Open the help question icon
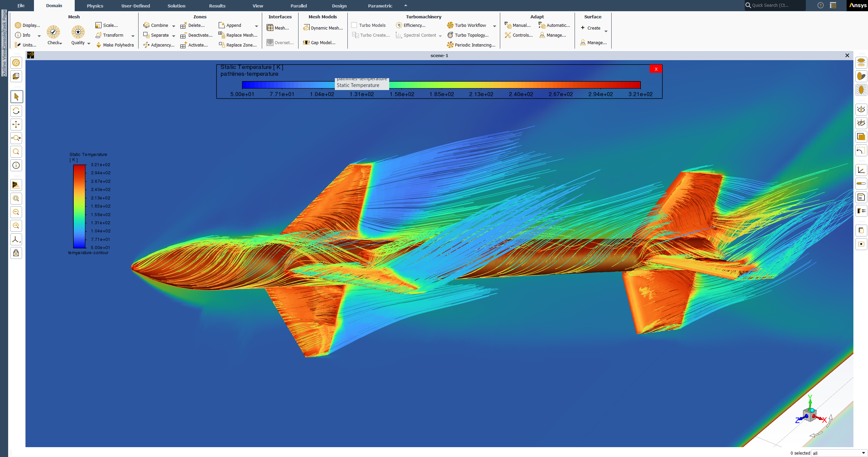The width and height of the screenshot is (868, 457). (x=820, y=5)
